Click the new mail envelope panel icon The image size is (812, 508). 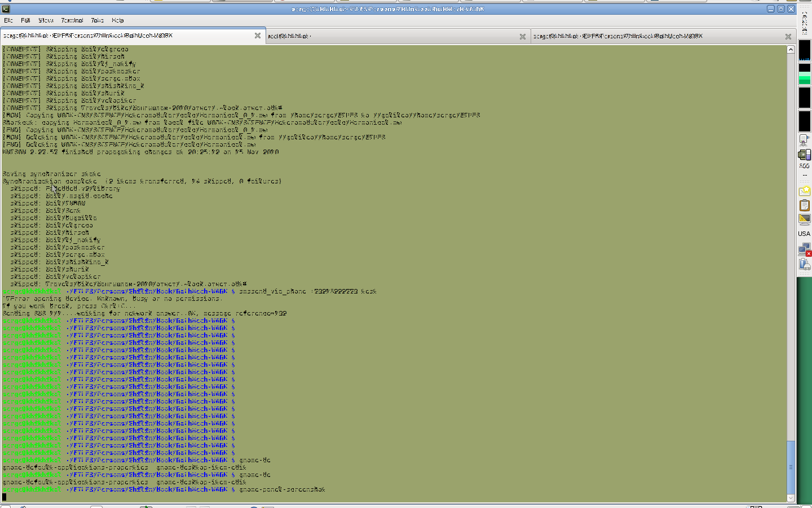(x=804, y=191)
